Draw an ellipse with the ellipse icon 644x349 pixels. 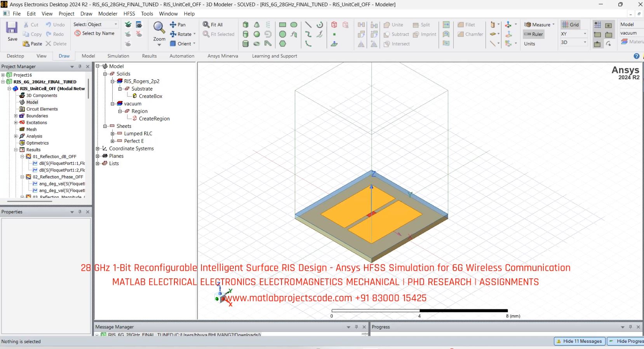[294, 24]
